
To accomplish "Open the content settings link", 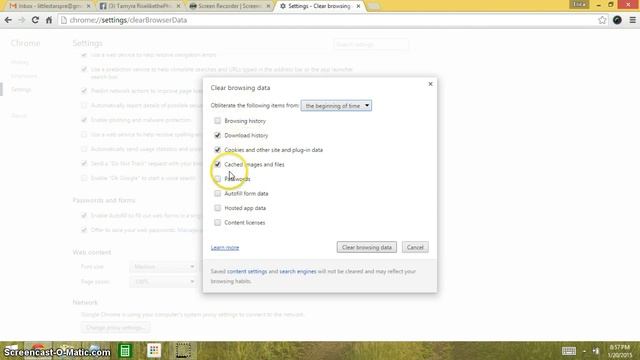I will (x=247, y=271).
